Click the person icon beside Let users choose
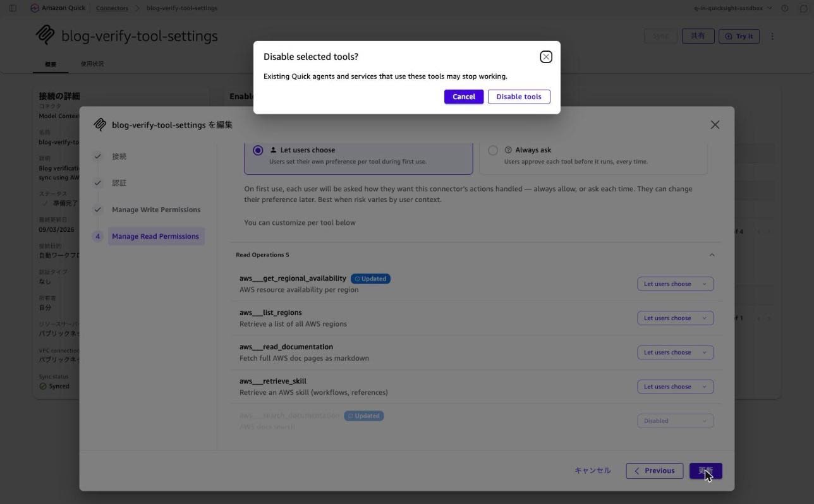The width and height of the screenshot is (814, 504). (x=273, y=150)
